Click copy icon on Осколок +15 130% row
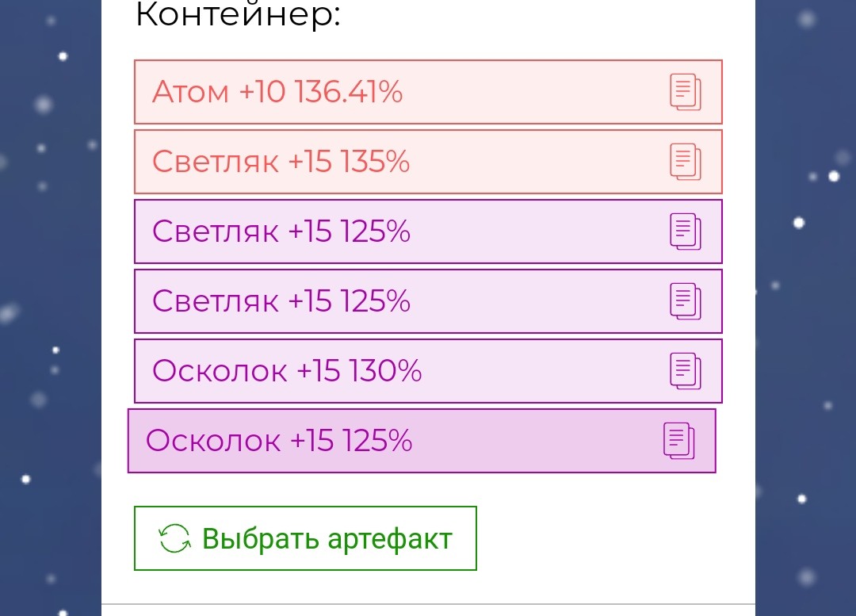Screen dimensions: 856x616 click(x=686, y=371)
